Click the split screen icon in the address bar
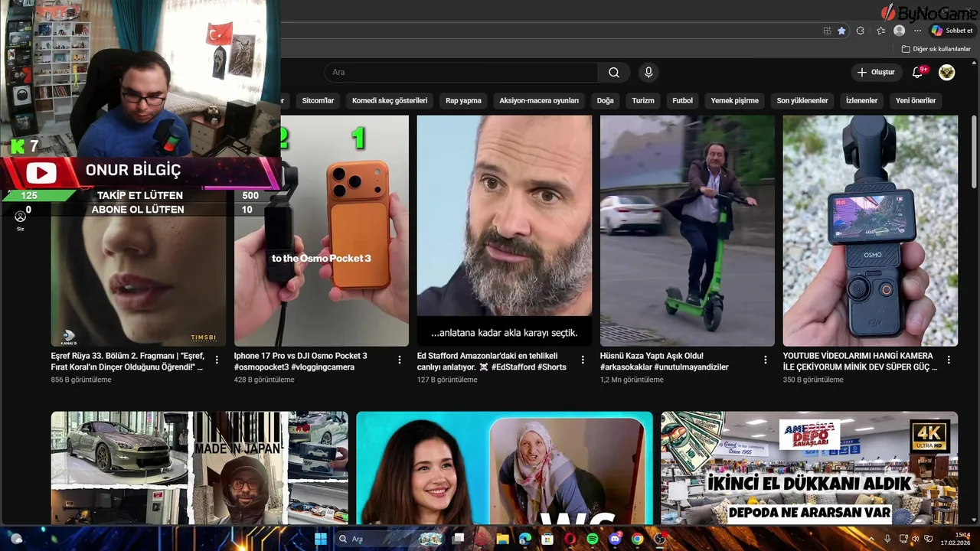Viewport: 980px width, 551px height. 827,31
